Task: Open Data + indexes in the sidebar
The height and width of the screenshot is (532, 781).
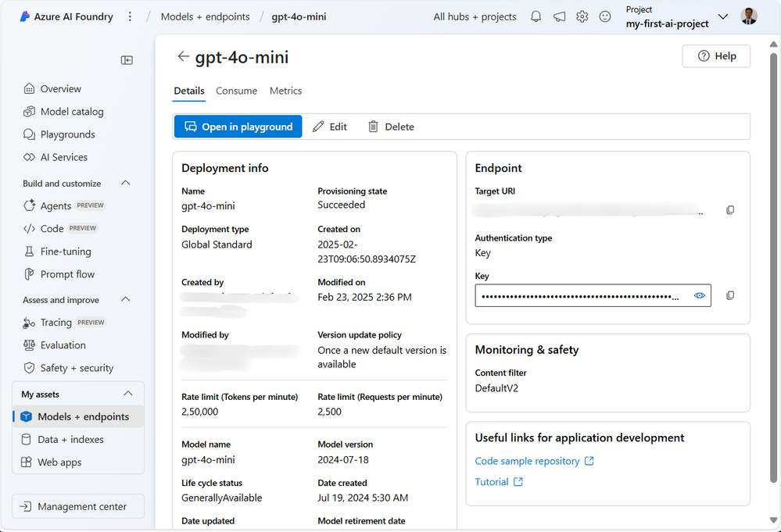Action: pyautogui.click(x=63, y=440)
